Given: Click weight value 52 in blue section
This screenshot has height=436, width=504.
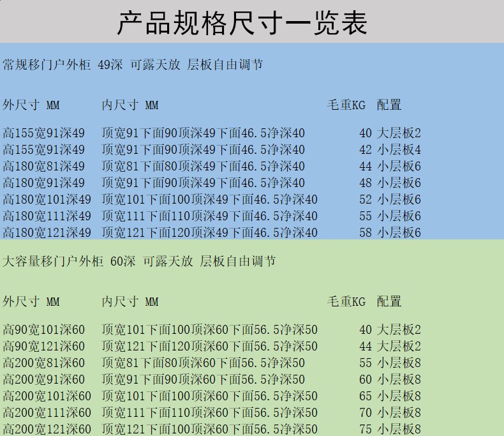Looking at the screenshot, I should pos(366,200).
